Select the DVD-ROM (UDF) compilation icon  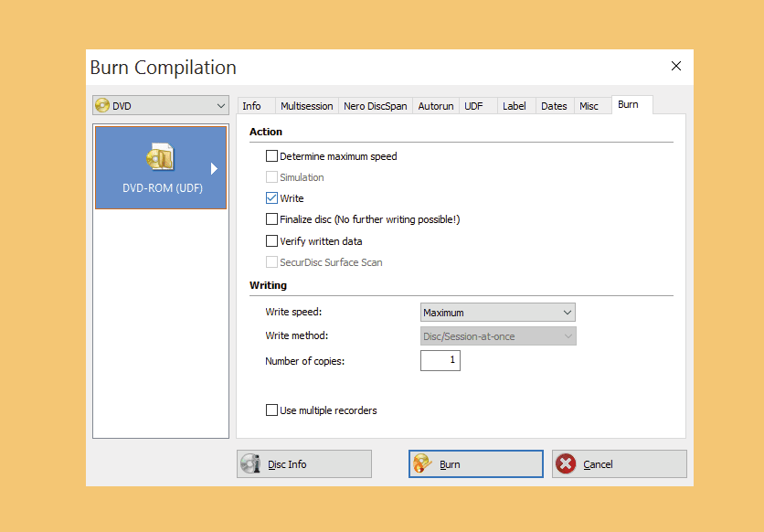tap(160, 157)
